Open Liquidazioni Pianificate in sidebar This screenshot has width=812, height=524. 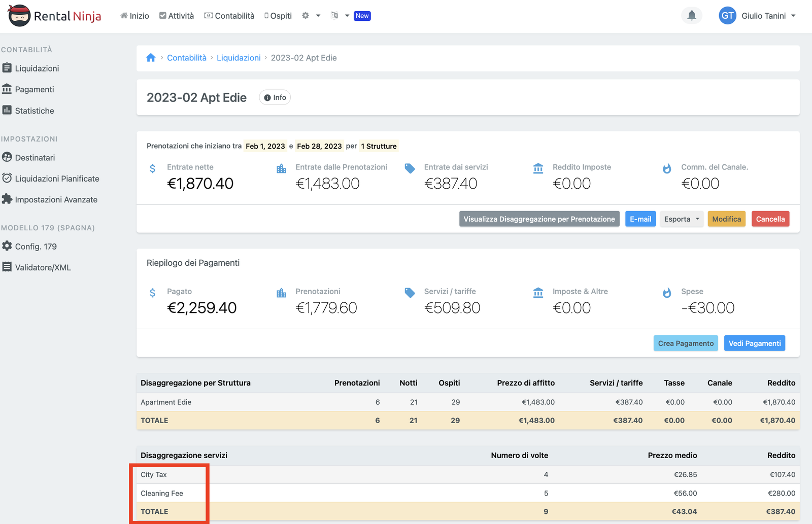[57, 179]
